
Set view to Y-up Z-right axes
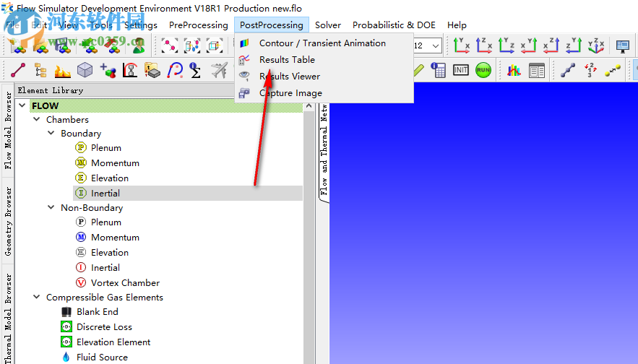tap(506, 45)
